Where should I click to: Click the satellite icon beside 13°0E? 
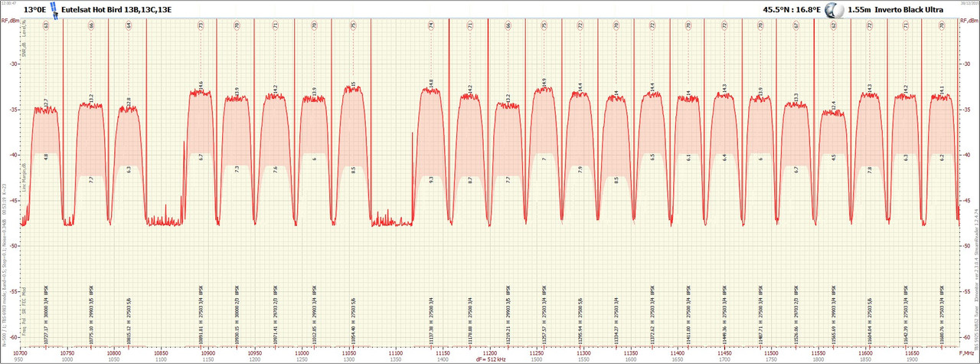pyautogui.click(x=54, y=9)
